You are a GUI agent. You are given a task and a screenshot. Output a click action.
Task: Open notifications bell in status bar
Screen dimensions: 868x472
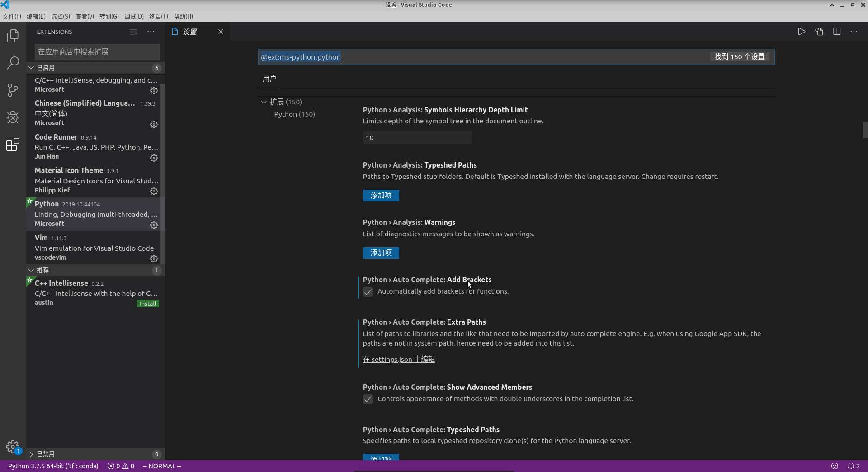click(x=851, y=466)
